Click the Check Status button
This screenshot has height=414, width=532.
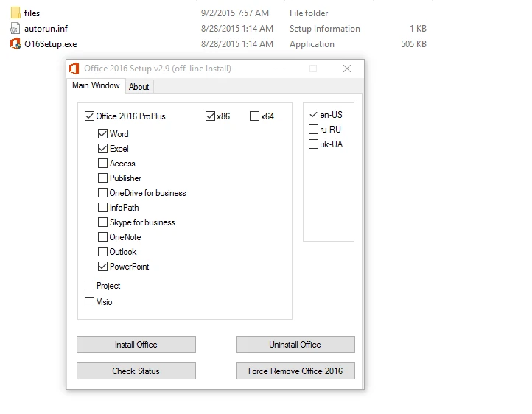click(x=136, y=371)
